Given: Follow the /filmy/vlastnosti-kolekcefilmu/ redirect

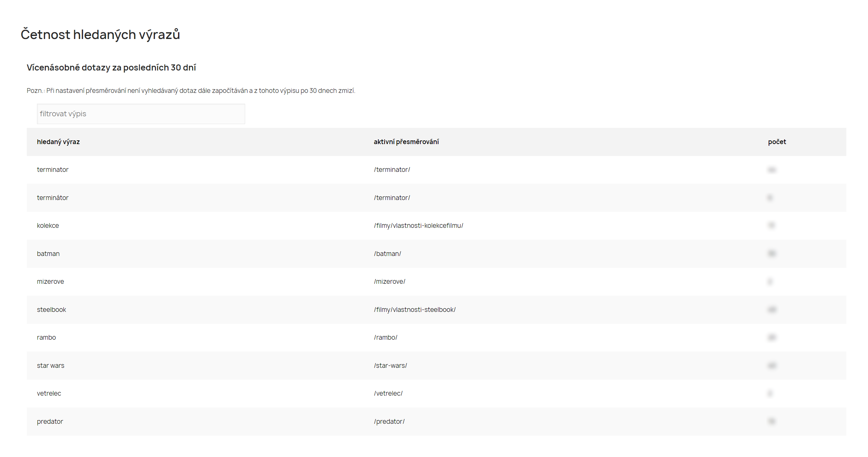Looking at the screenshot, I should click(418, 225).
